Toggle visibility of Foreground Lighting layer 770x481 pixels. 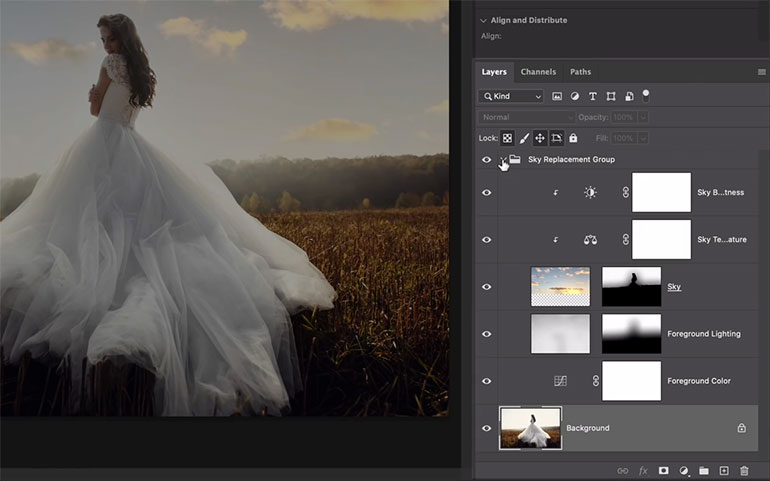pyautogui.click(x=487, y=334)
